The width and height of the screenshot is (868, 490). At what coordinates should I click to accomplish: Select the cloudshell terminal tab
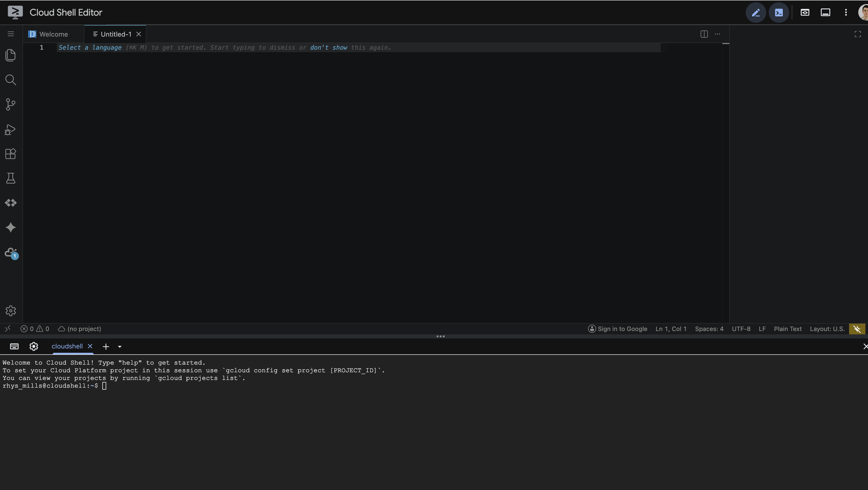pos(67,346)
